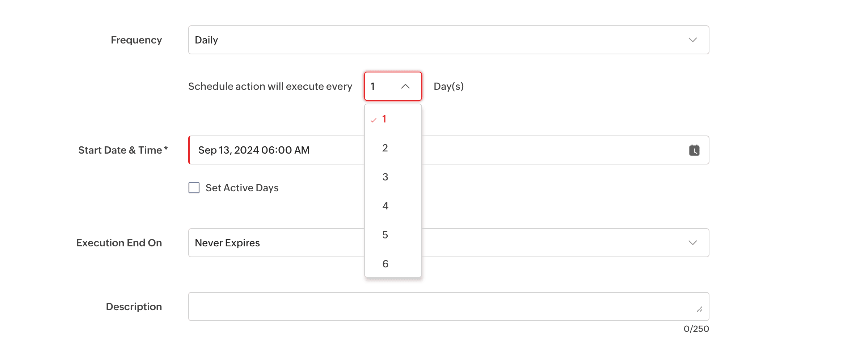This screenshot has width=868, height=342.
Task: Expand the Never Expires dropdown
Action: click(275, 243)
